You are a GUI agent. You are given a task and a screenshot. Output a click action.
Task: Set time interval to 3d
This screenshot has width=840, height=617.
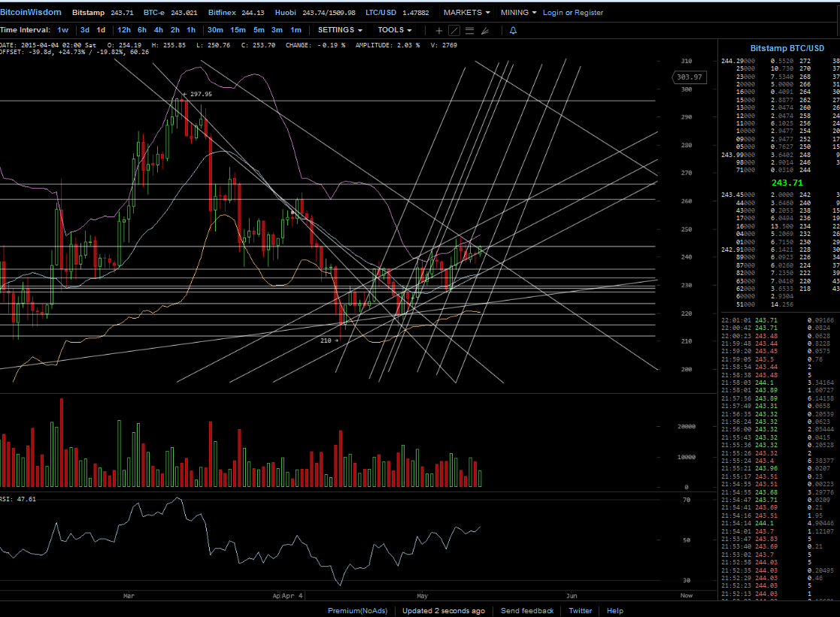pos(85,30)
